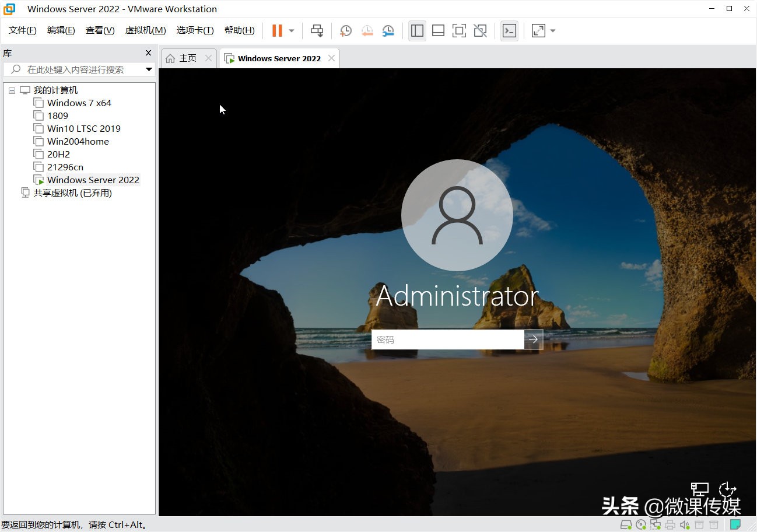757x532 pixels.
Task: Open the 查看(V) menu
Action: tap(100, 30)
